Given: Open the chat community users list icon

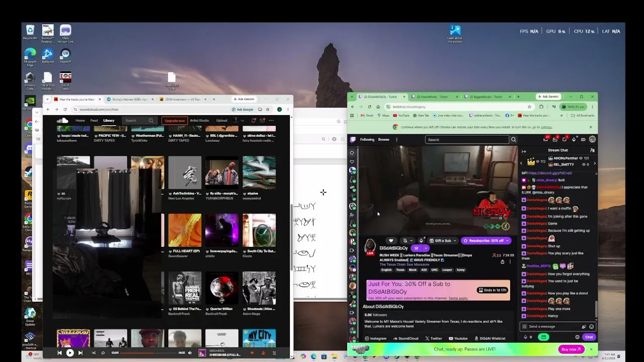Looking at the screenshot, I should click(x=592, y=150).
